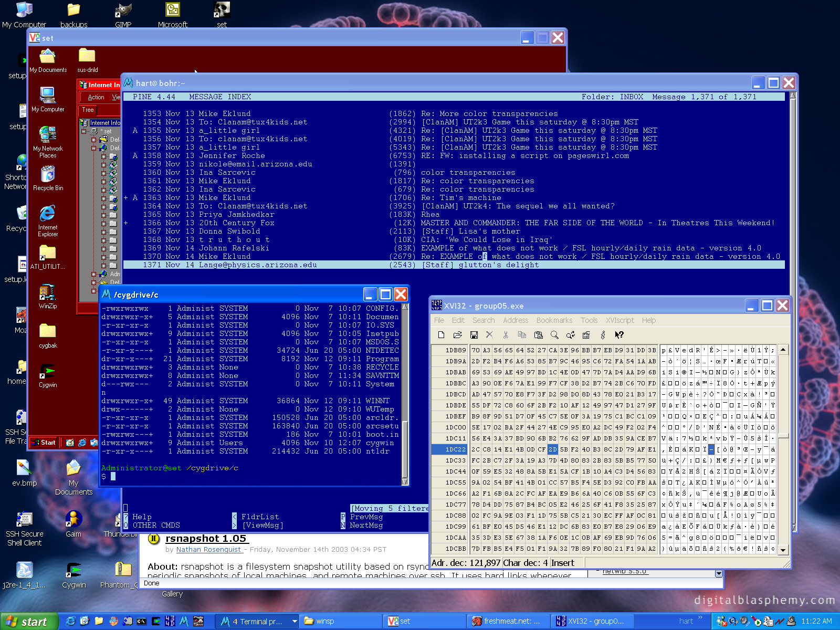Click context Help arrow icon in XVI32
Image resolution: width=840 pixels, height=630 pixels.
619,335
